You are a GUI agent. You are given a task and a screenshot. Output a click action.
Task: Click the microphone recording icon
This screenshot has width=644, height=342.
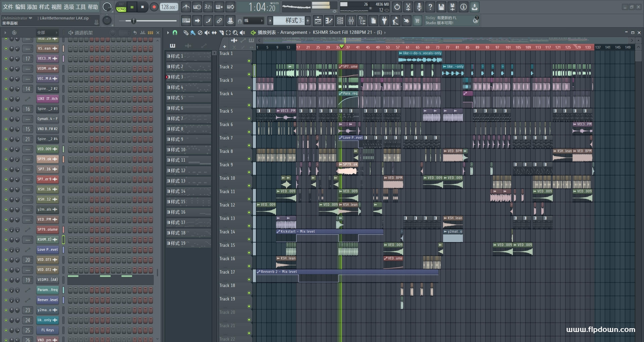(x=419, y=7)
